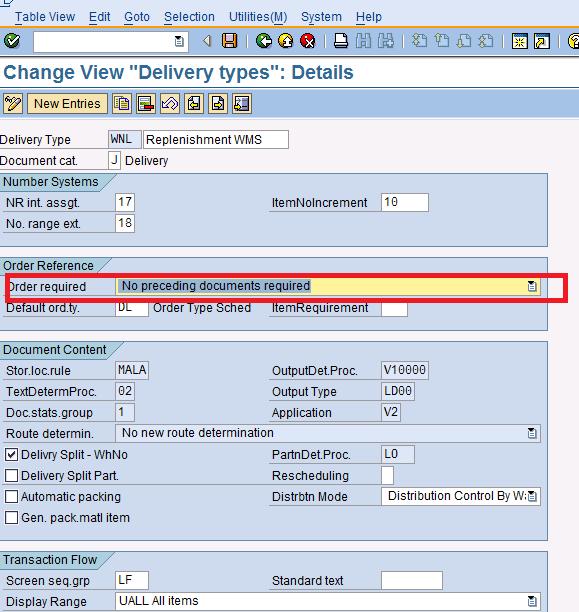Click the TextDetermProc. field
This screenshot has height=612, width=579.
[125, 391]
